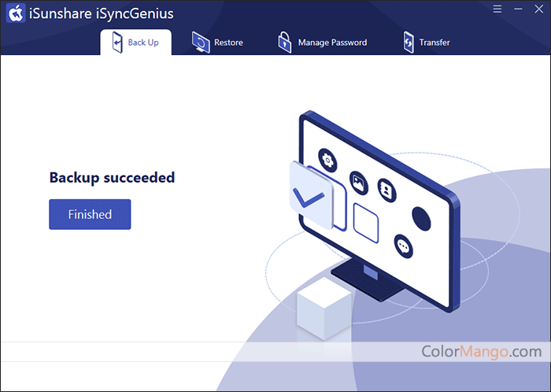Minimize the iSyncGenius window
551x392 pixels.
pyautogui.click(x=517, y=9)
